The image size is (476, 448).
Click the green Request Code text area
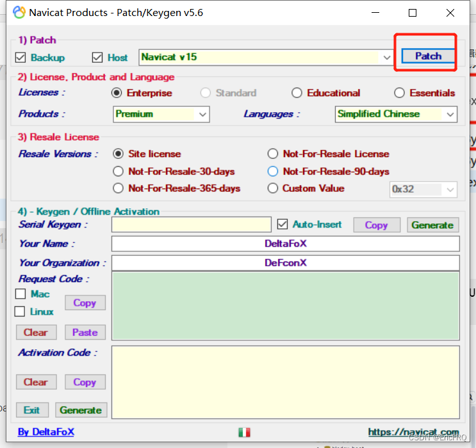pyautogui.click(x=285, y=306)
